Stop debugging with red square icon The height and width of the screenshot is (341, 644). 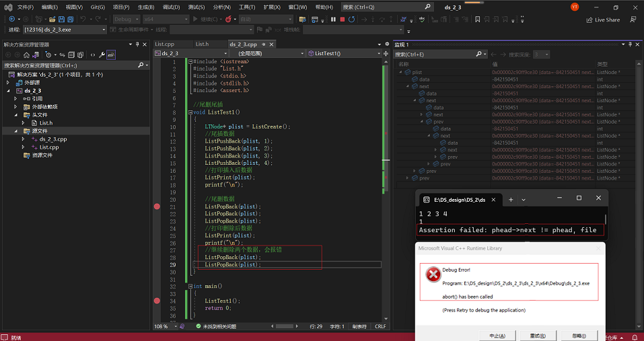[x=343, y=20]
